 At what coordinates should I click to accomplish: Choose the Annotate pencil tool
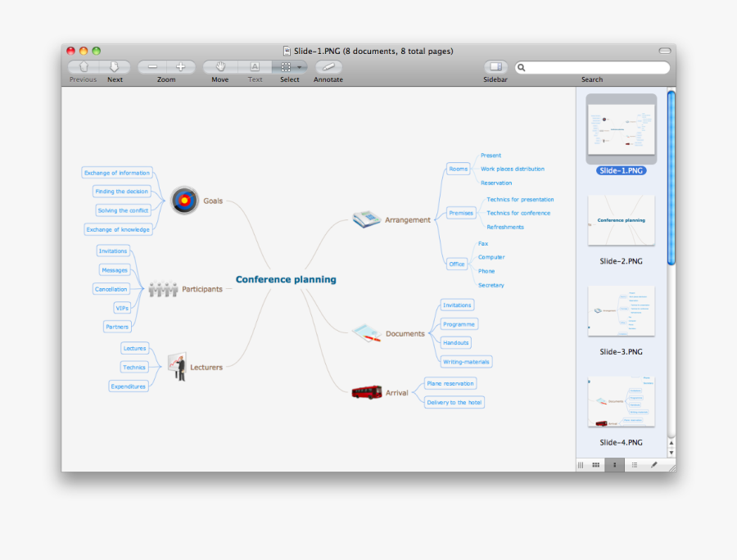coord(328,67)
